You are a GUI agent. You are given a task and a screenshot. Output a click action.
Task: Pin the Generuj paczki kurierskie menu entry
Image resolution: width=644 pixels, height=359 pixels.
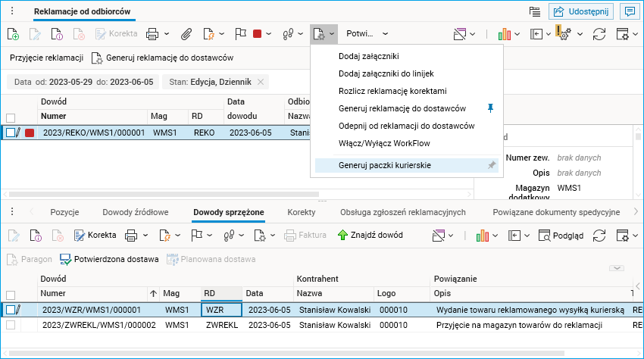click(491, 165)
